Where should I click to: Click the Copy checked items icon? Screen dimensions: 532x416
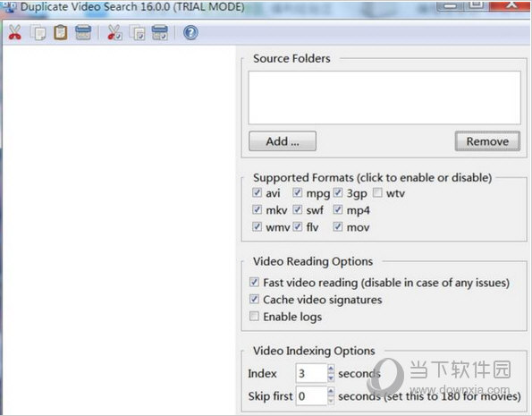[x=137, y=33]
